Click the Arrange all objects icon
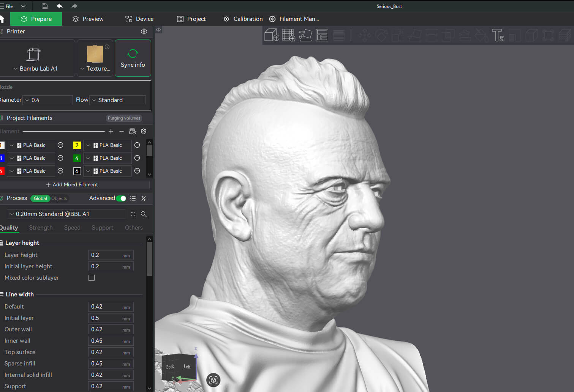 coord(322,35)
